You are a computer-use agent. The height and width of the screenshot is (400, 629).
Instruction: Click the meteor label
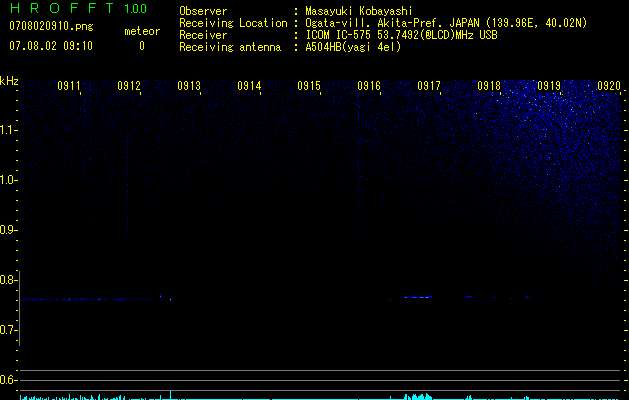[x=142, y=31]
